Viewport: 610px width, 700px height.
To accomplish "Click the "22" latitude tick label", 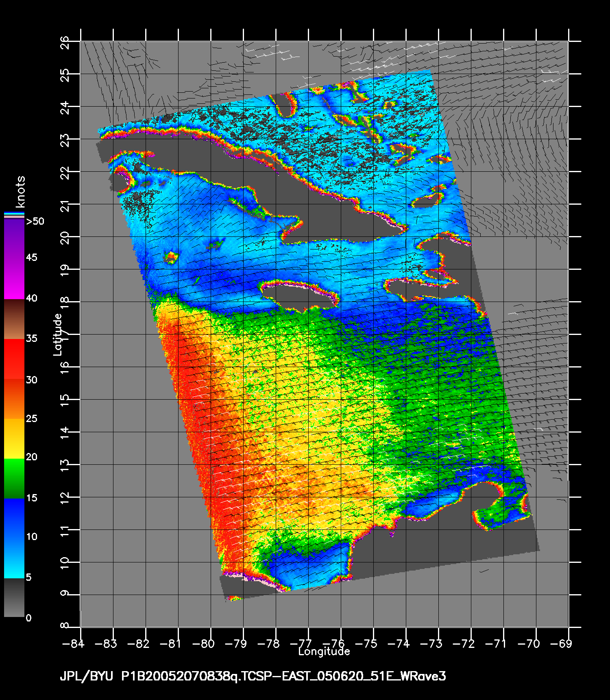I will point(65,173).
